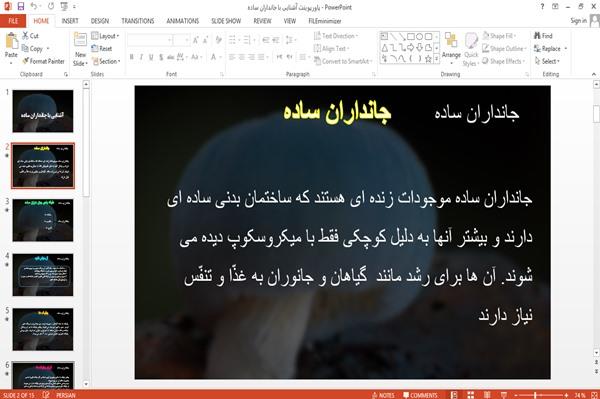This screenshot has height=399, width=600.
Task: Select the oval shape in the shapes gallery
Action: click(420, 37)
